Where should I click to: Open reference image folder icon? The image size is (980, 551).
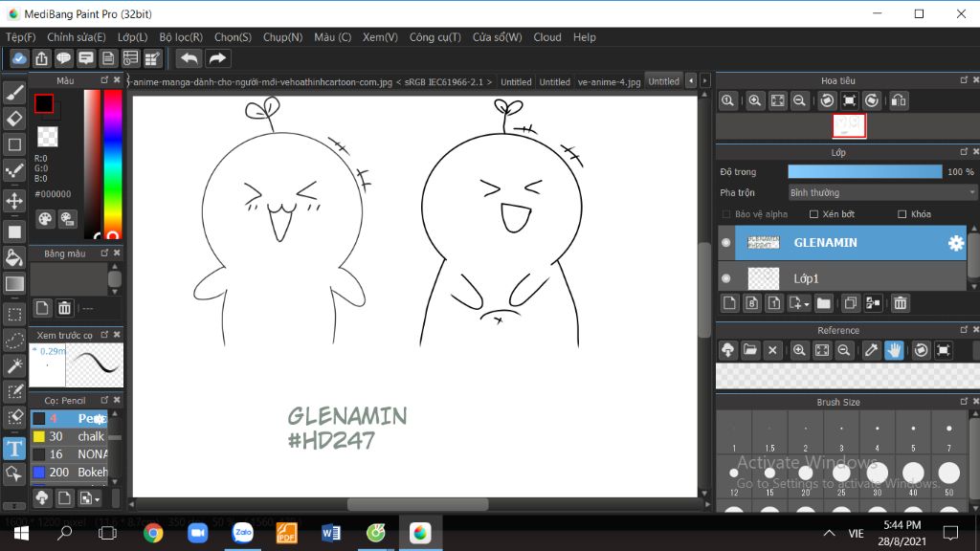point(750,350)
